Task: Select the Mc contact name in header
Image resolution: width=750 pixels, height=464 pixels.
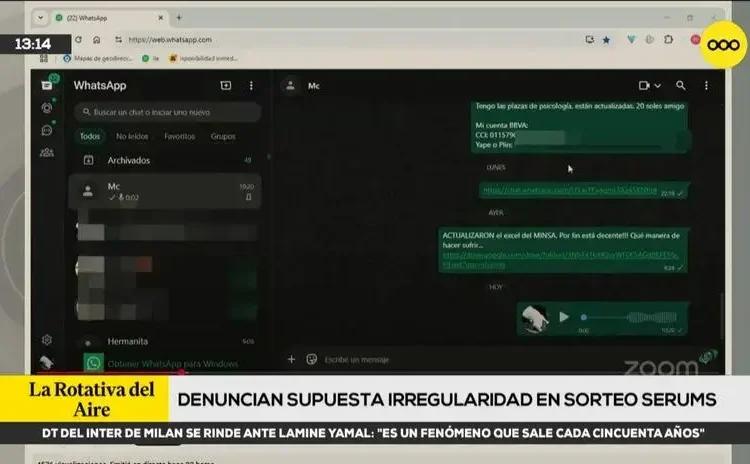Action: [x=314, y=86]
